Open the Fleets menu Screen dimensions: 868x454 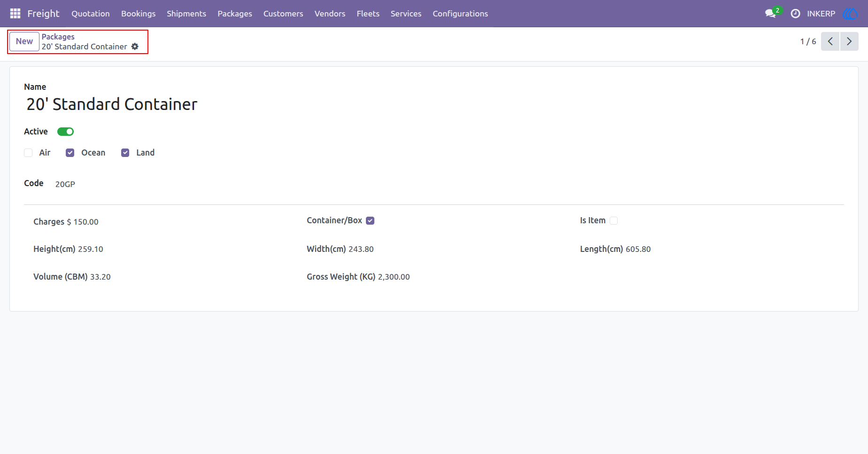pos(368,14)
